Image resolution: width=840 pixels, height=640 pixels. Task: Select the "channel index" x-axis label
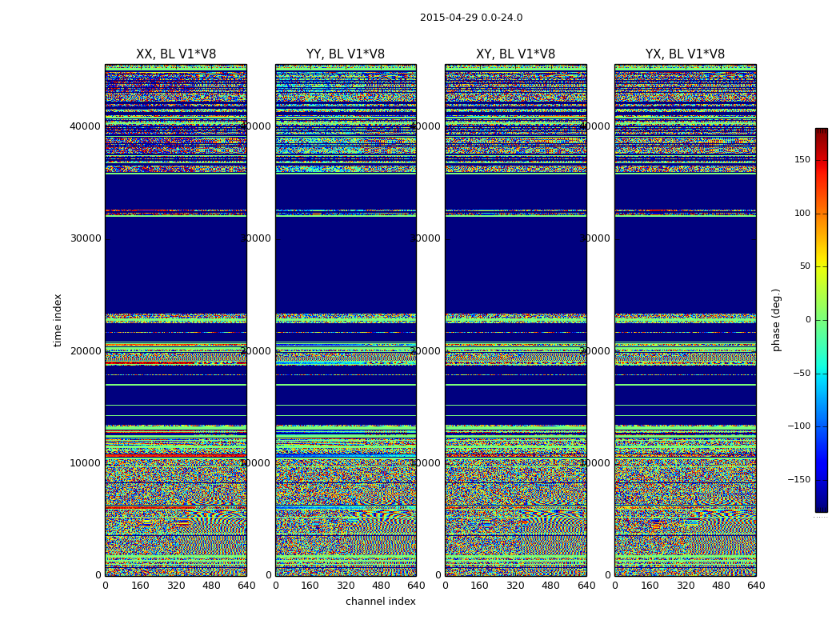pos(381,602)
